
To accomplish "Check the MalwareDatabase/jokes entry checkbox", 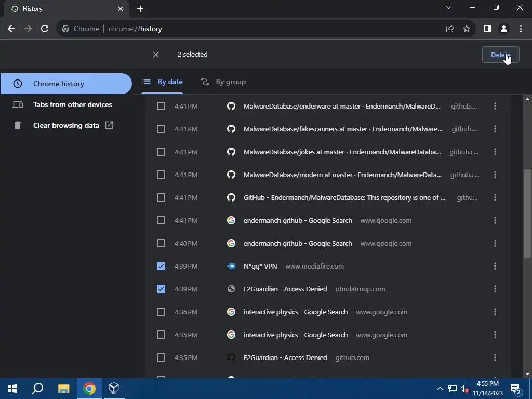I will click(x=161, y=152).
